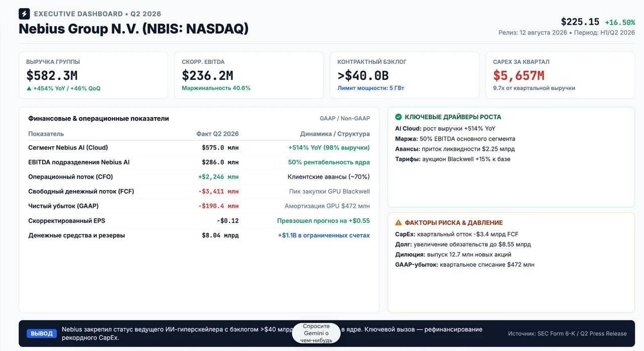Click the CAPEX ЗА КВАРТАЛ card label
The height and width of the screenshot is (351, 644).
click(x=521, y=62)
